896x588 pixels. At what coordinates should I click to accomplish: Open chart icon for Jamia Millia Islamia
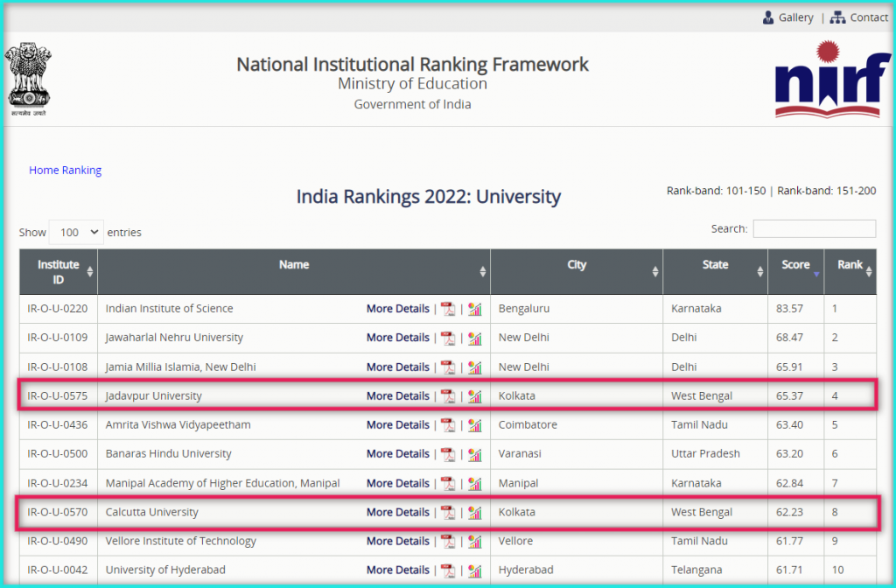[x=475, y=367]
